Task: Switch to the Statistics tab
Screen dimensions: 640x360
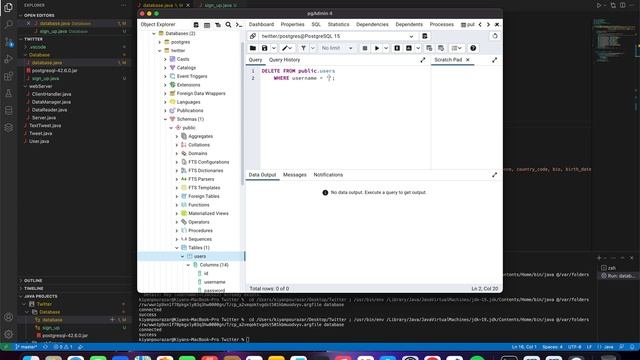Action: tap(338, 24)
